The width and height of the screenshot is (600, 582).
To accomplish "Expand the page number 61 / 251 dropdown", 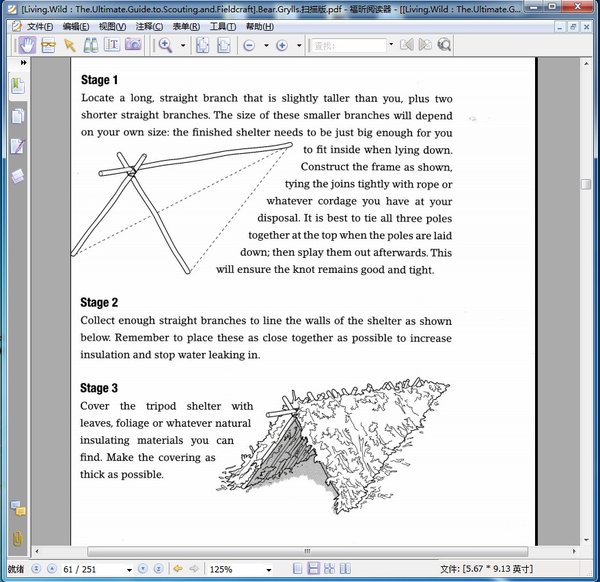I will click(x=129, y=569).
